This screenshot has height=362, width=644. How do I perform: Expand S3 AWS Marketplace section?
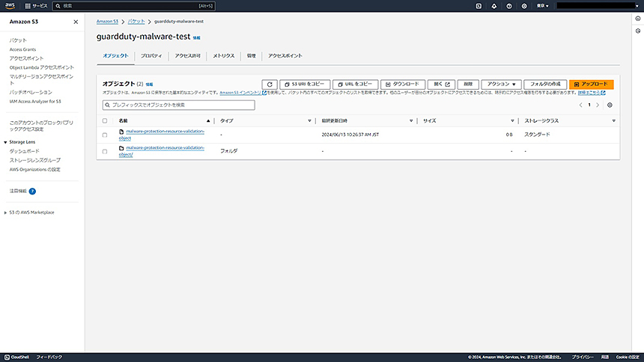5,212
